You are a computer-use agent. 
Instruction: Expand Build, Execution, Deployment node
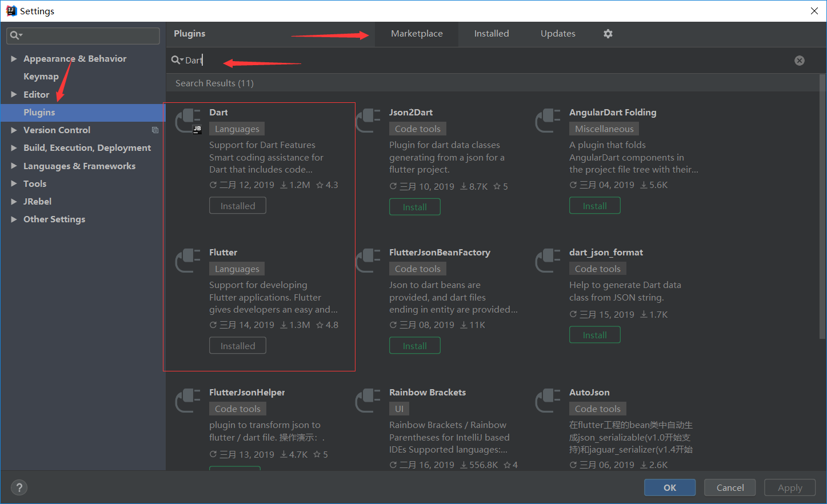[14, 148]
